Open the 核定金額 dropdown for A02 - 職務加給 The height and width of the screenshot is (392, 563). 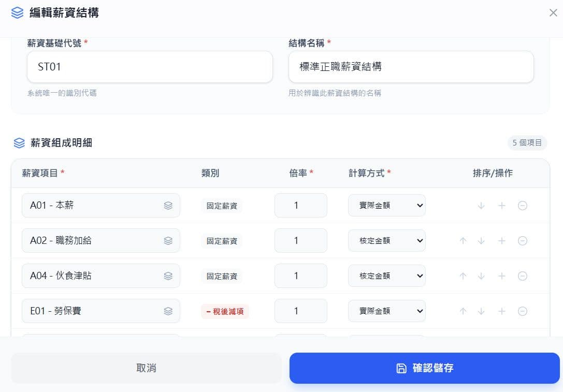[x=387, y=240]
